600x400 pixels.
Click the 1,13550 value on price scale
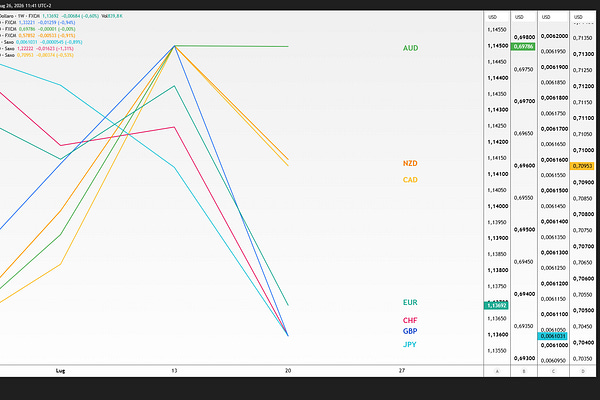click(497, 351)
